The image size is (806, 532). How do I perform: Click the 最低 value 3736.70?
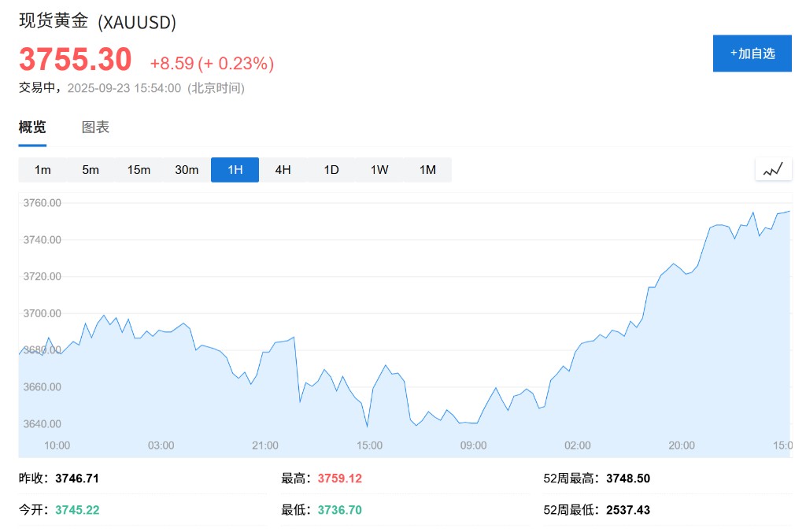tap(339, 510)
